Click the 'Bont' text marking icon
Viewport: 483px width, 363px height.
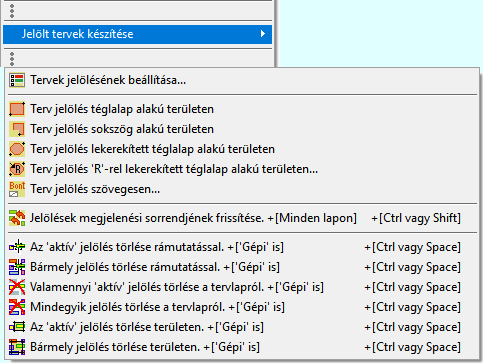(x=17, y=189)
